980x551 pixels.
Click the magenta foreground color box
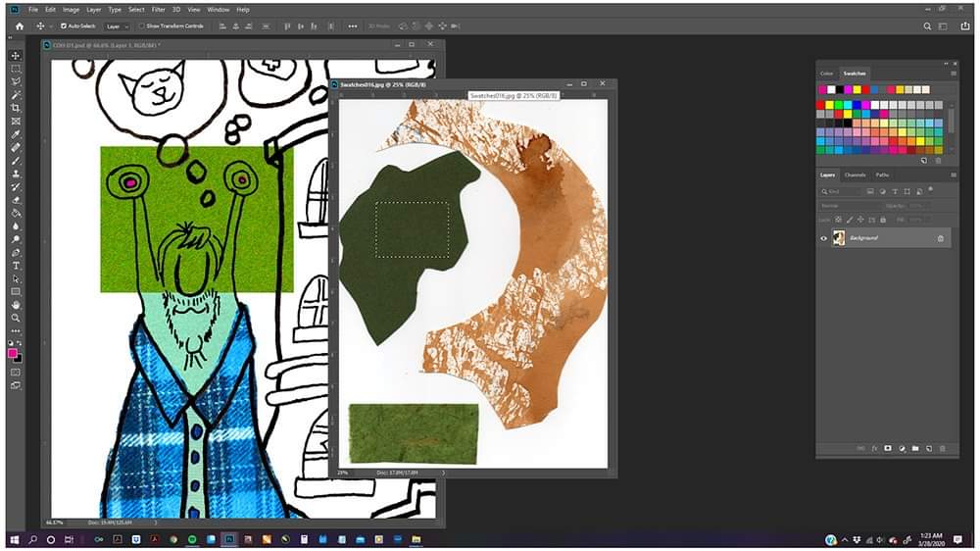point(12,353)
